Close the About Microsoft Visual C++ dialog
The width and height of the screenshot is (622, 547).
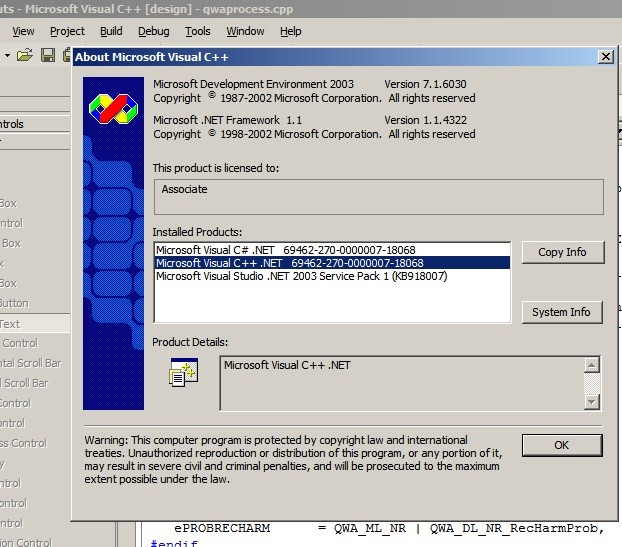605,57
